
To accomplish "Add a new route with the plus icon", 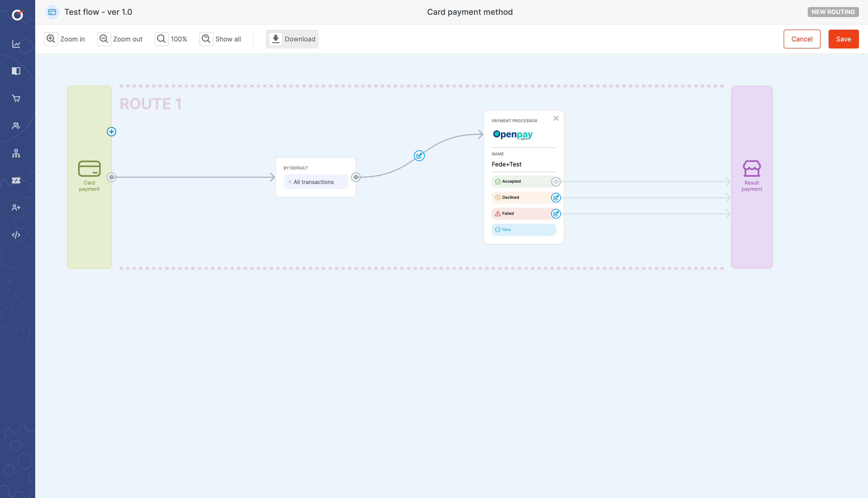I will pyautogui.click(x=112, y=132).
